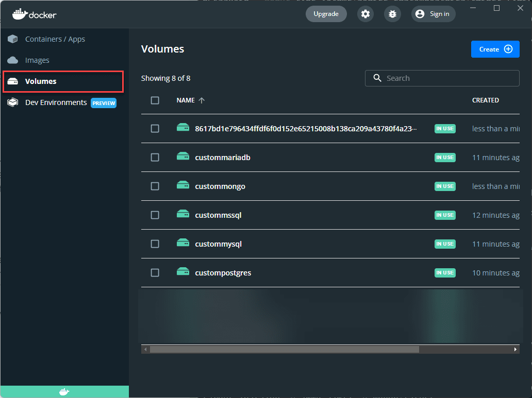Click the Create volume button
Image resolution: width=532 pixels, height=398 pixels.
pyautogui.click(x=495, y=49)
